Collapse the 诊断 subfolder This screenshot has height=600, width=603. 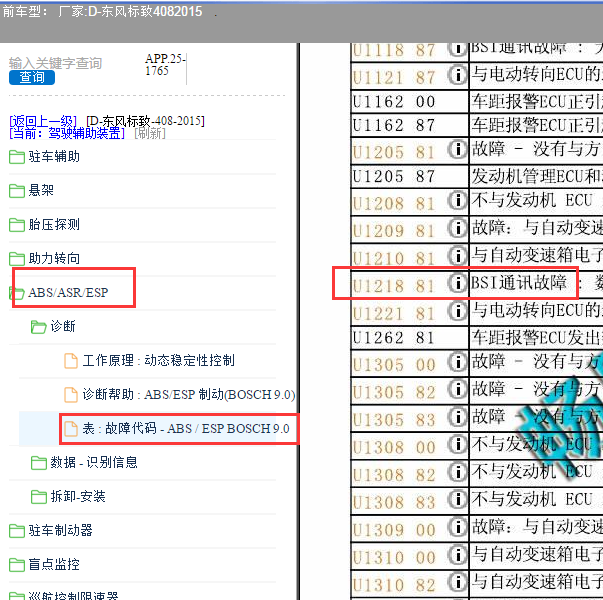(x=38, y=327)
